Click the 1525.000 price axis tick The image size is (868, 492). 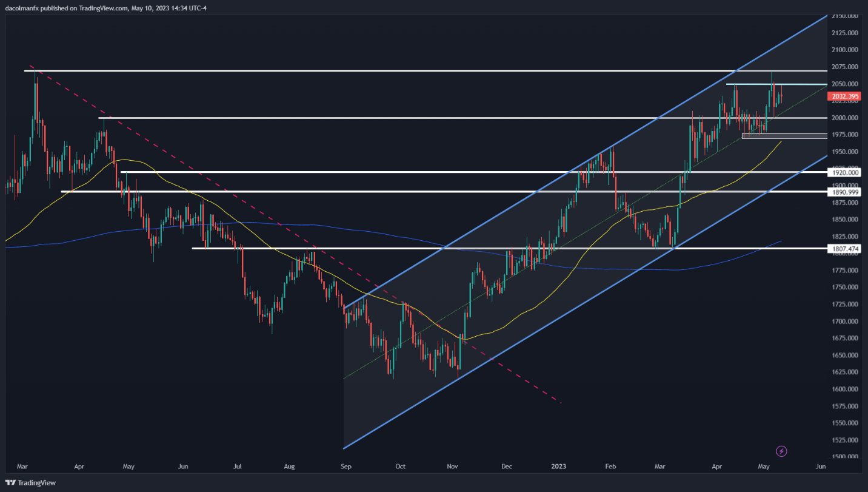[x=846, y=440]
